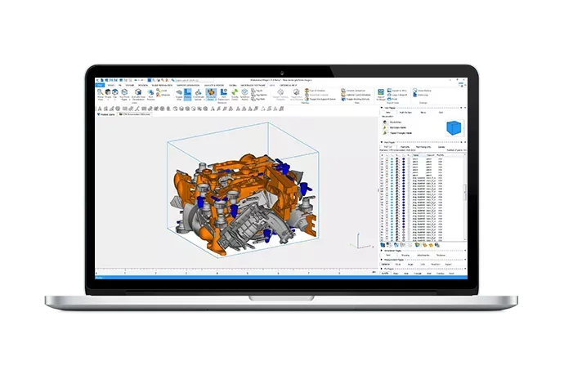
Task: Click the Tag Names icon
Action: pyautogui.click(x=253, y=95)
